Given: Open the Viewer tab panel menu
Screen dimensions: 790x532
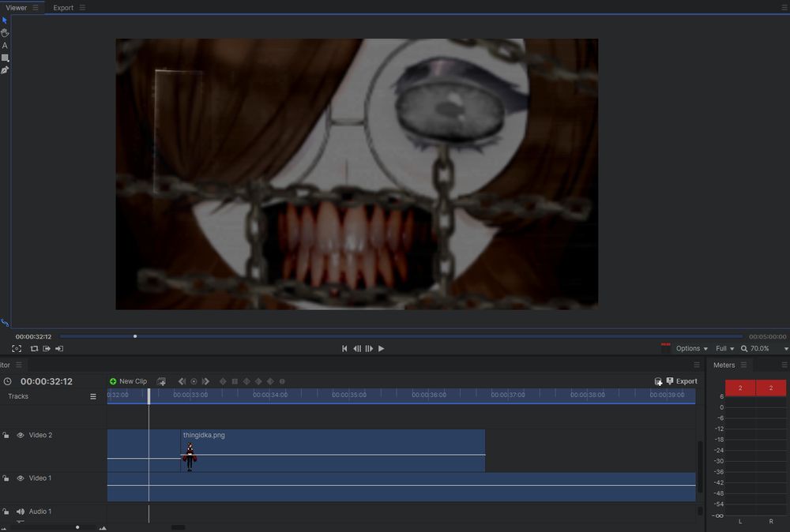Looking at the screenshot, I should (x=36, y=8).
